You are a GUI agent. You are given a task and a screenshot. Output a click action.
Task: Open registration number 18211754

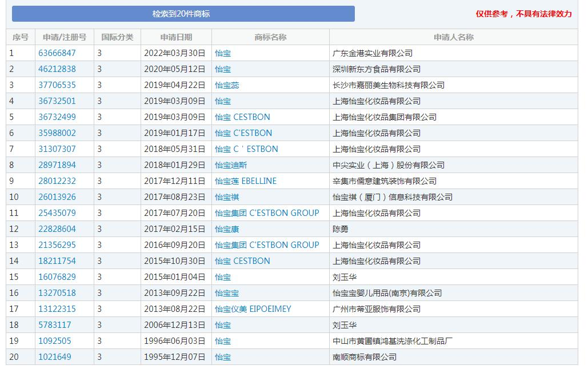pos(57,261)
